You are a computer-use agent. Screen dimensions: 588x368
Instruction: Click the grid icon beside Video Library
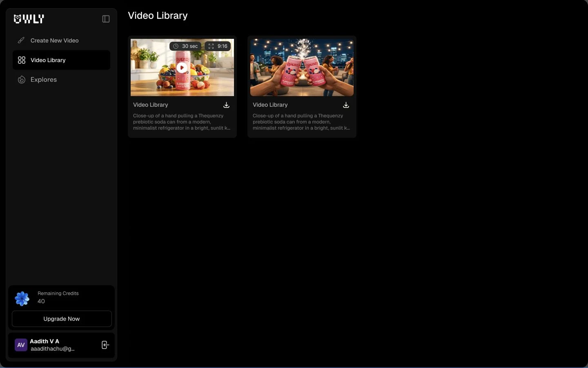pyautogui.click(x=22, y=60)
